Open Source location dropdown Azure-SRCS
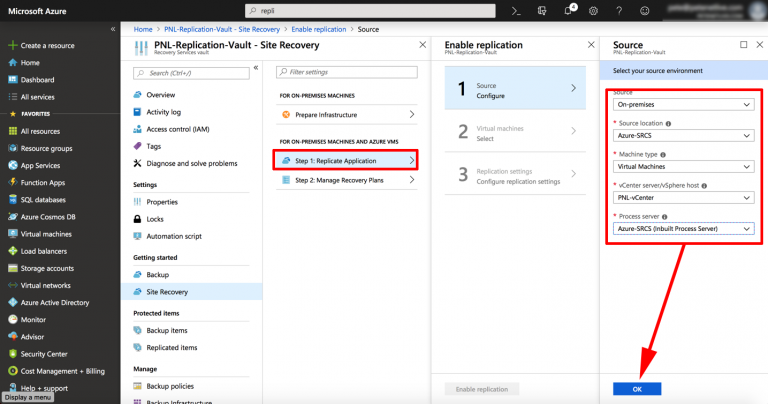This screenshot has height=404, width=768. click(683, 136)
